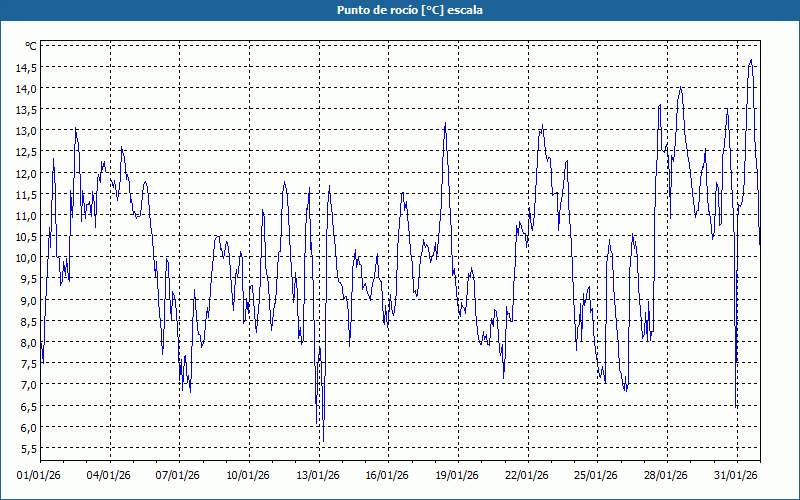Viewport: 800px width, 500px height.
Task: Click the 11,5 y-axis value
Action: [x=26, y=194]
